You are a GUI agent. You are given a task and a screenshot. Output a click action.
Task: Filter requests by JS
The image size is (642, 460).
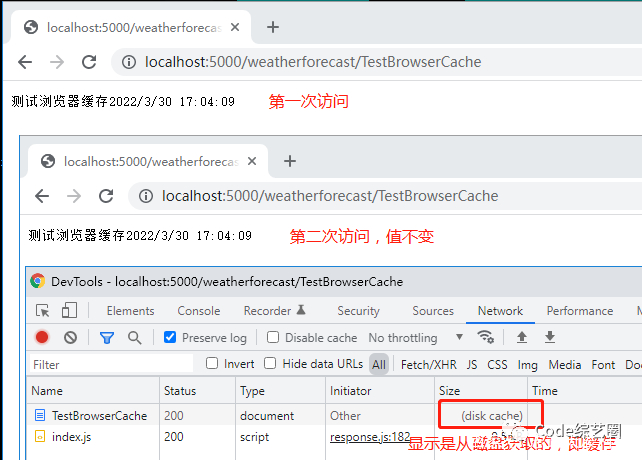click(472, 365)
